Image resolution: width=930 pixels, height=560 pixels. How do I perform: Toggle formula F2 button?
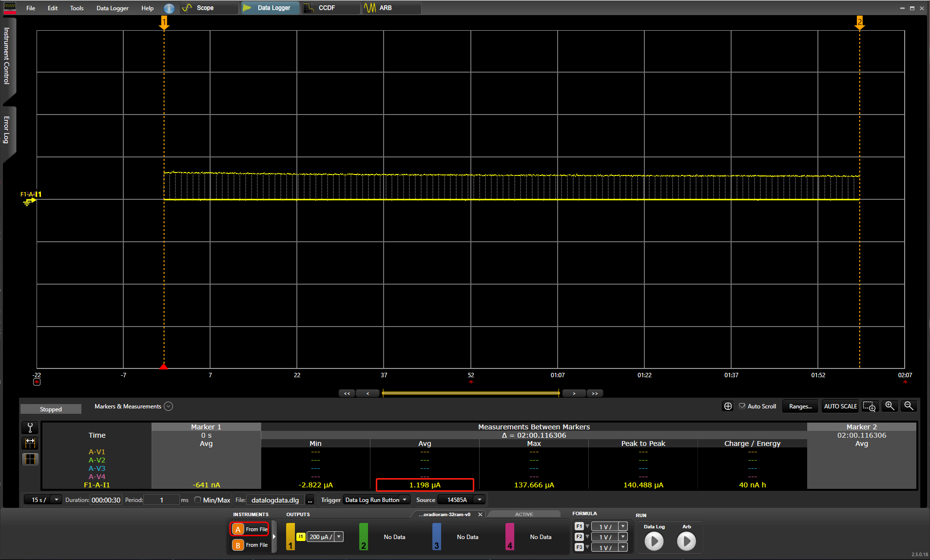579,537
